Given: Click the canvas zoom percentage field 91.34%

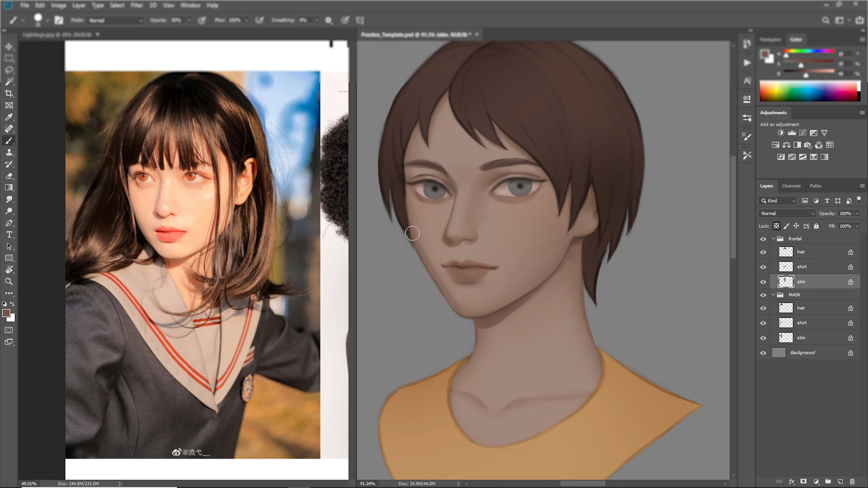Looking at the screenshot, I should [368, 483].
